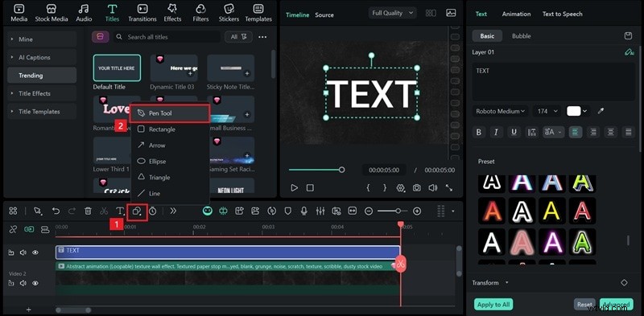Toggle italic formatting

tap(496, 132)
